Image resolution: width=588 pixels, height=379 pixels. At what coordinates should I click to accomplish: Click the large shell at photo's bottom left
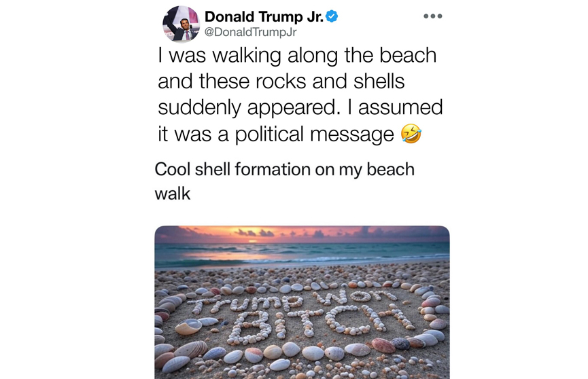tap(192, 349)
